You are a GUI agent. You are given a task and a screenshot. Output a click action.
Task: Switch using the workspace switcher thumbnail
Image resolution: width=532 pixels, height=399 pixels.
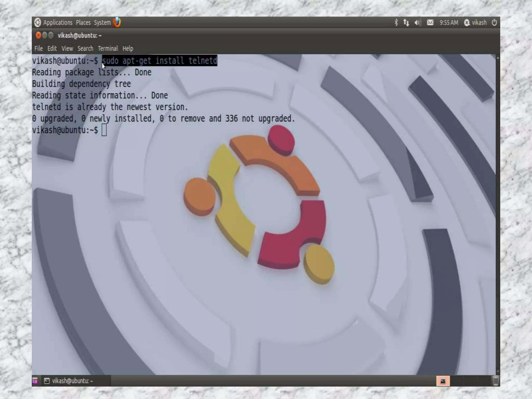point(443,381)
